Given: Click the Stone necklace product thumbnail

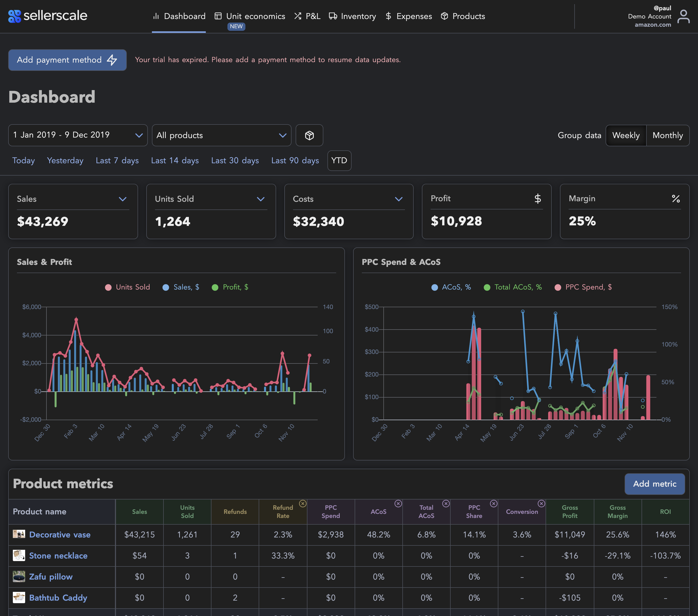Looking at the screenshot, I should tap(19, 556).
